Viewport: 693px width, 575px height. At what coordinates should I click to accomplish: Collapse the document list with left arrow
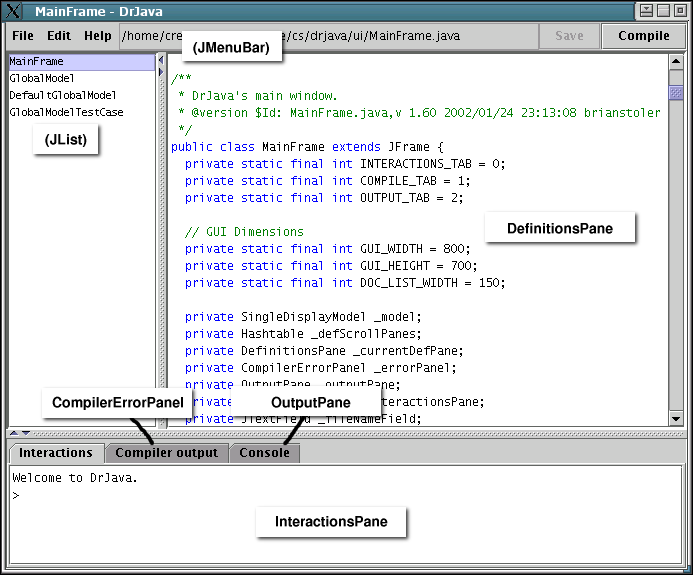(161, 60)
